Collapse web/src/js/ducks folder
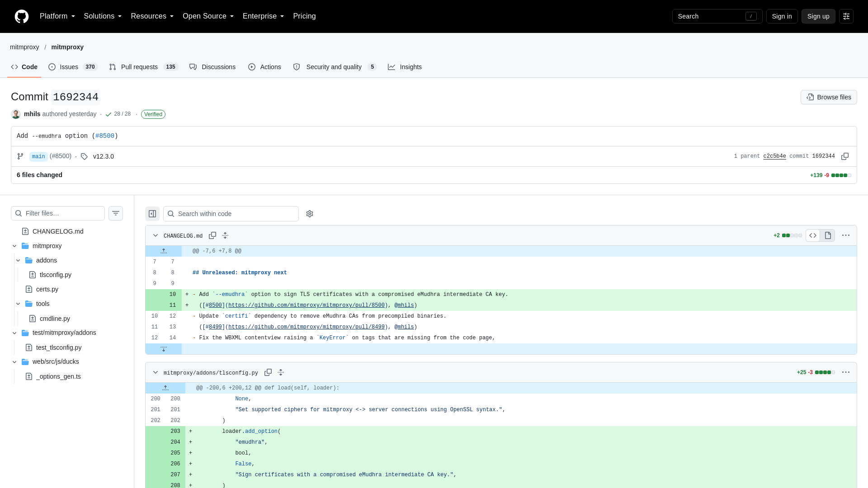The image size is (868, 488). click(14, 362)
